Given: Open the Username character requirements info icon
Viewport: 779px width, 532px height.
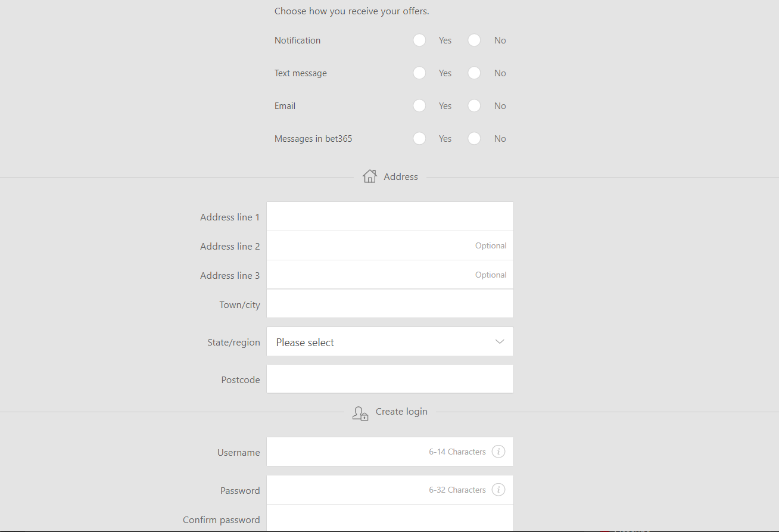Looking at the screenshot, I should (498, 452).
